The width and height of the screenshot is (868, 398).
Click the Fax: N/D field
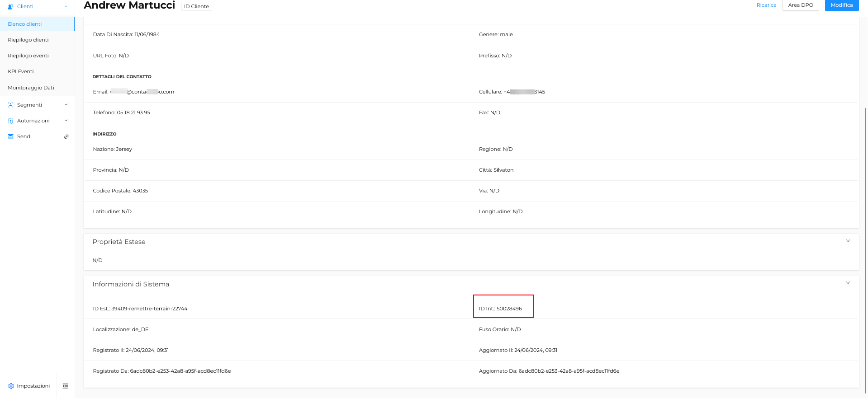(x=489, y=112)
